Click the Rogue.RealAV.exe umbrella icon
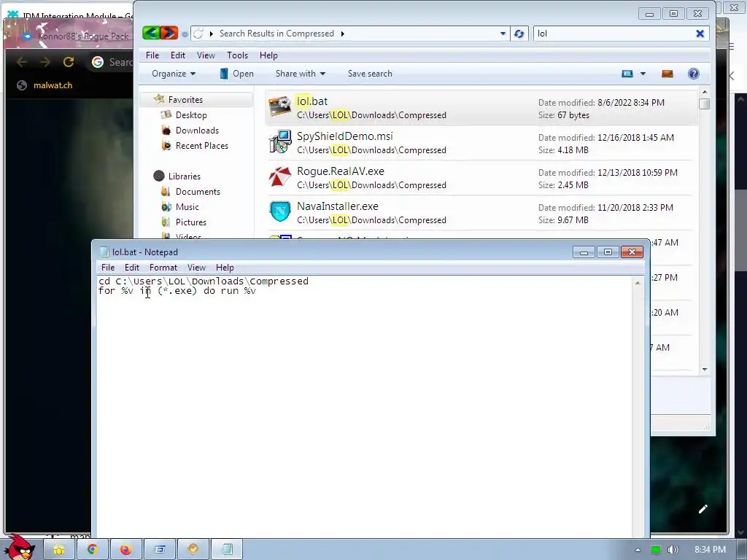 (279, 176)
